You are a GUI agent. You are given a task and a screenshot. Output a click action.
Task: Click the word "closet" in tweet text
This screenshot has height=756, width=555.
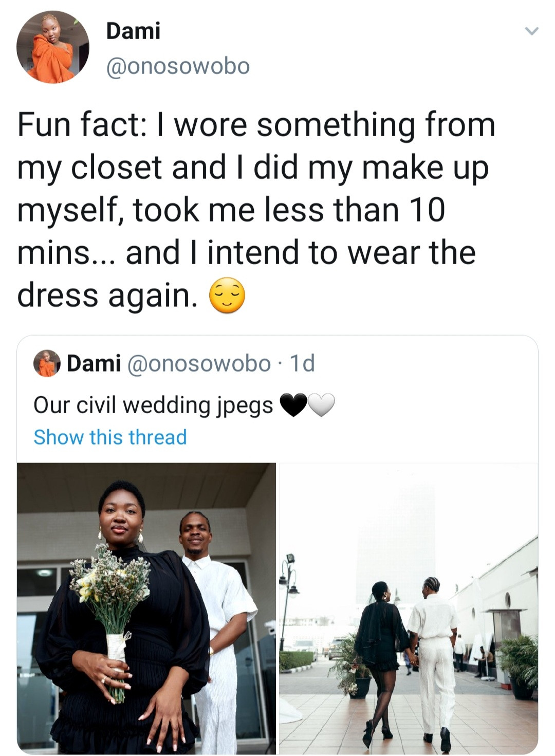click(116, 168)
